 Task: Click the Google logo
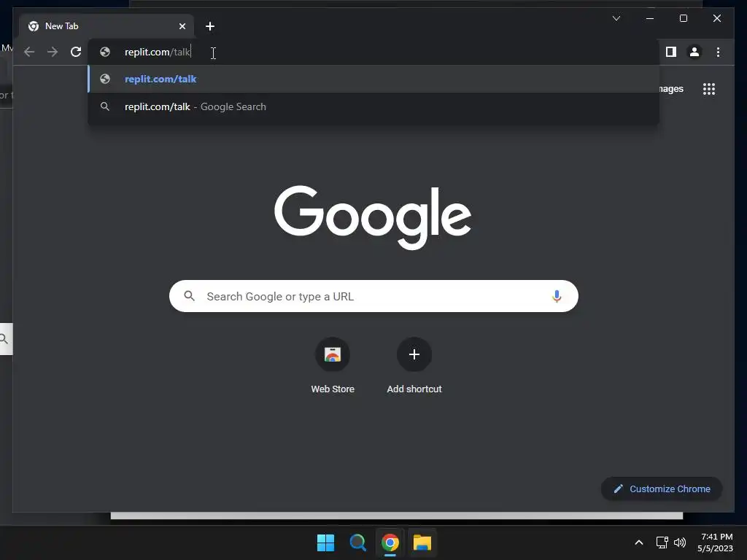[x=373, y=217]
